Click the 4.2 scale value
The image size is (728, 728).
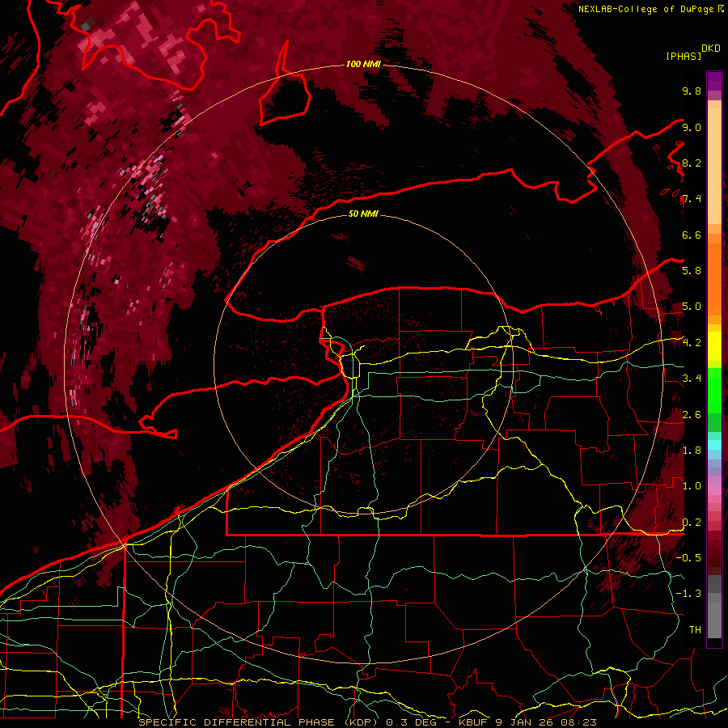click(692, 343)
